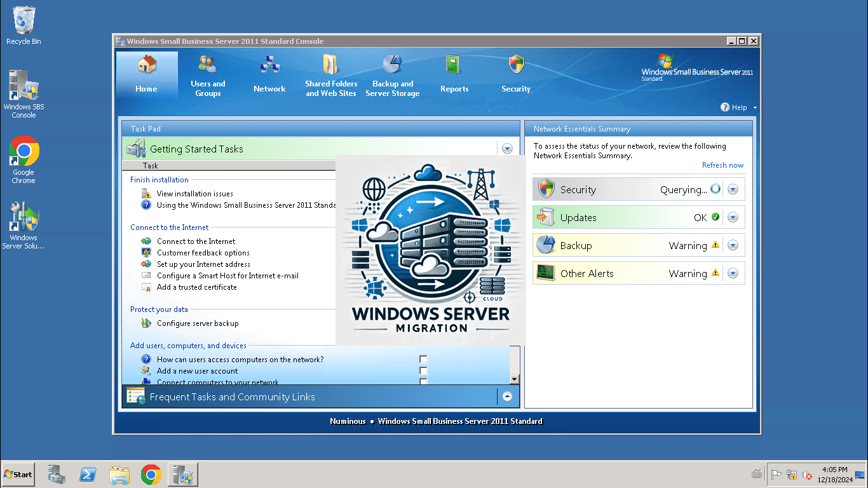Open Backup and Server Storage tab
Viewport: 868px width, 488px height.
tap(393, 74)
